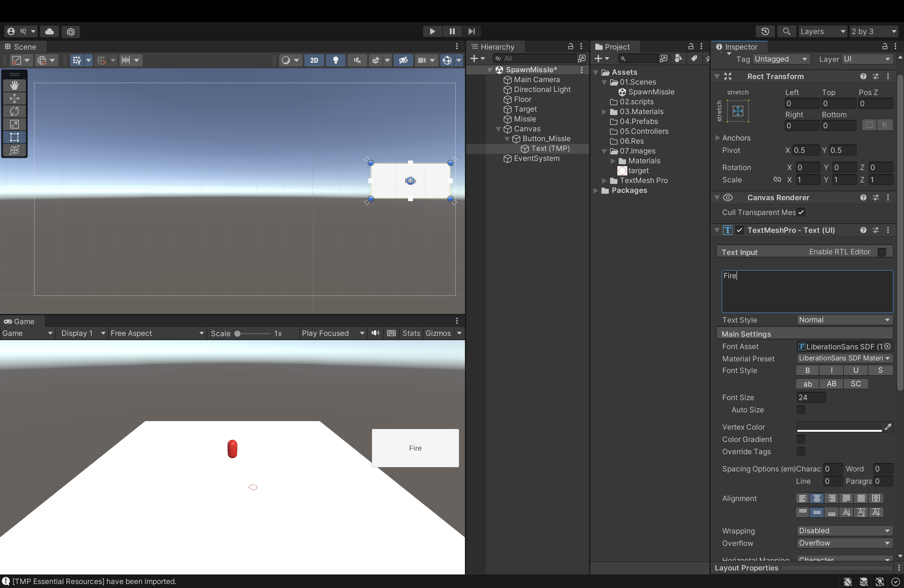Select the Scale tool
This screenshot has height=588, width=904.
pos(14,124)
